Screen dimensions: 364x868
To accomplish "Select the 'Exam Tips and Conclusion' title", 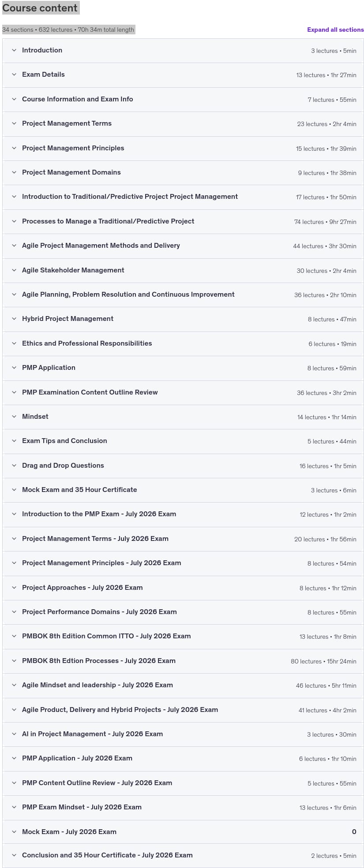I will point(64,441).
